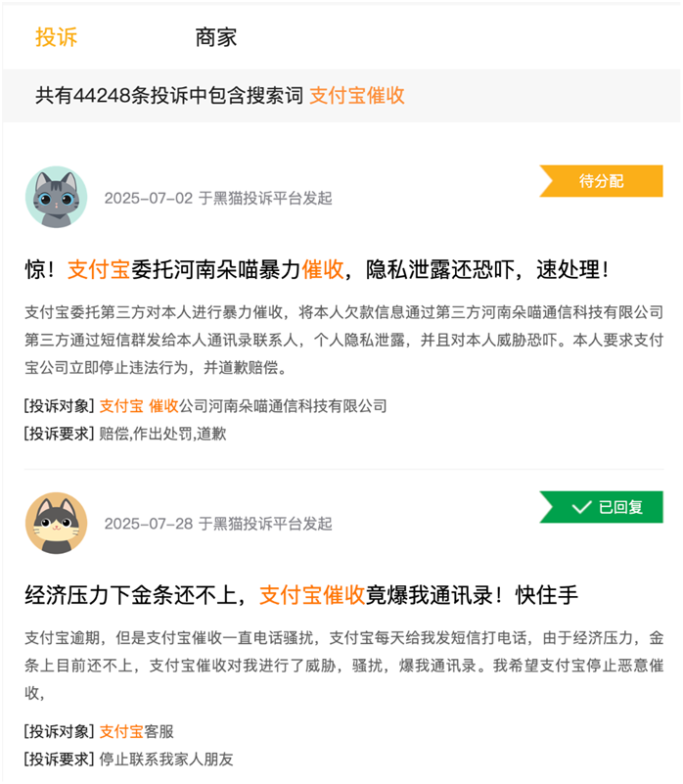The image size is (683, 784).
Task: Click the green 已回复 status badge
Action: click(x=601, y=507)
